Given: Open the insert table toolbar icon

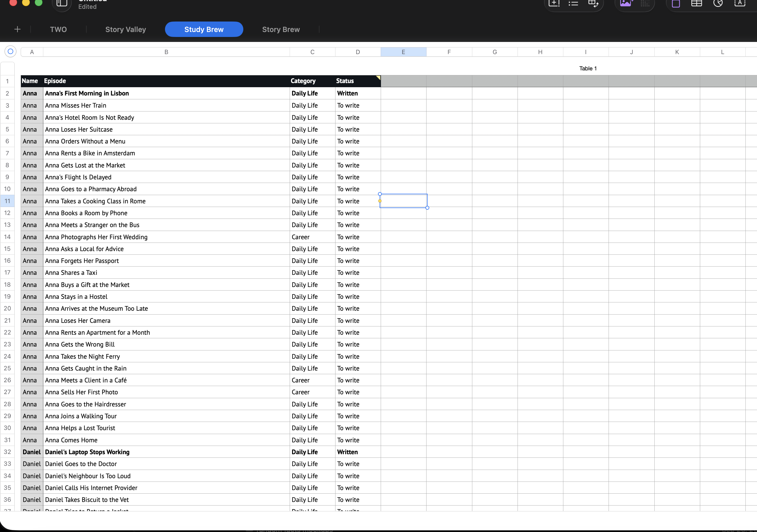Looking at the screenshot, I should (696, 3).
